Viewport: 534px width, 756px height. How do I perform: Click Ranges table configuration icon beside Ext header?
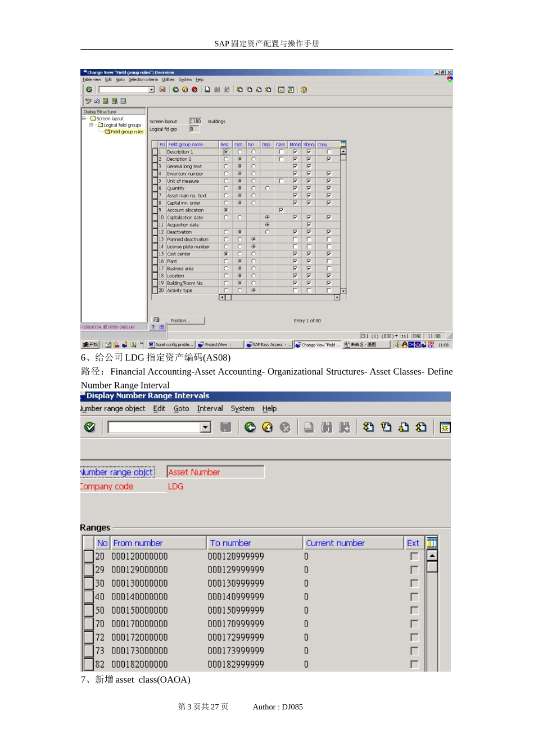[x=432, y=543]
